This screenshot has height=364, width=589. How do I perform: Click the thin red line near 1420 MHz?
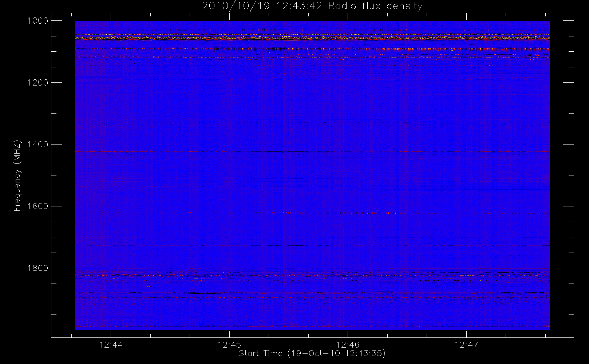click(312, 151)
